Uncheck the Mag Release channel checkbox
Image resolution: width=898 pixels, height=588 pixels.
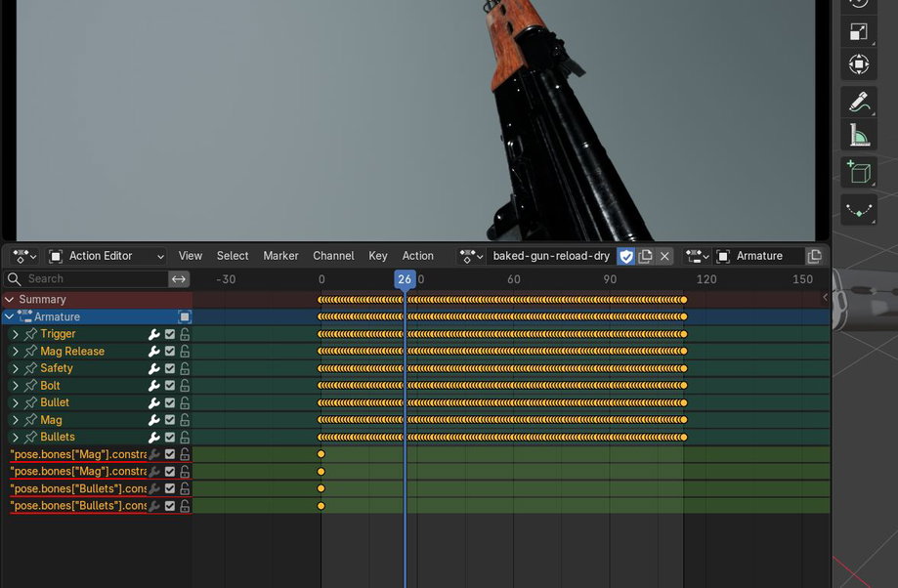click(169, 351)
